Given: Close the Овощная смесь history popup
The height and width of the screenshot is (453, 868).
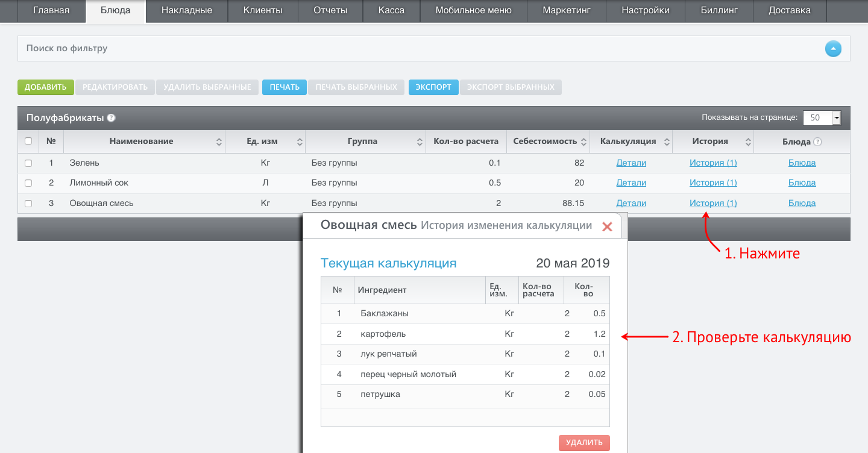Looking at the screenshot, I should pyautogui.click(x=608, y=226).
